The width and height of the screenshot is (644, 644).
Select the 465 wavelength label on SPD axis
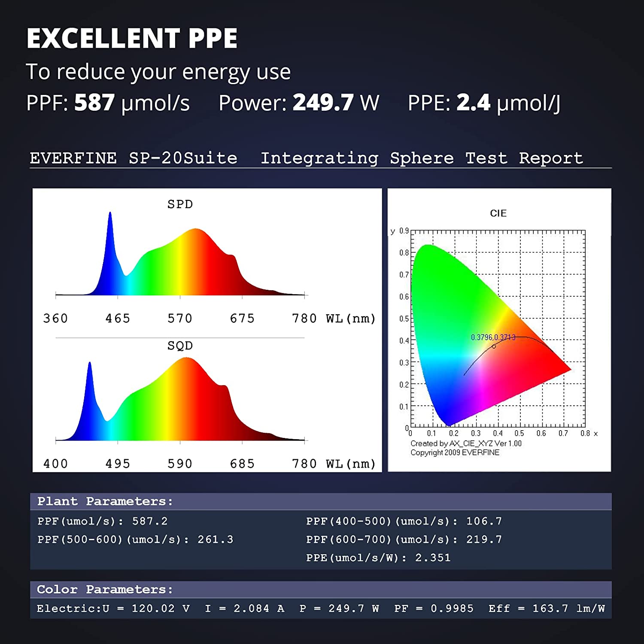coord(118,319)
